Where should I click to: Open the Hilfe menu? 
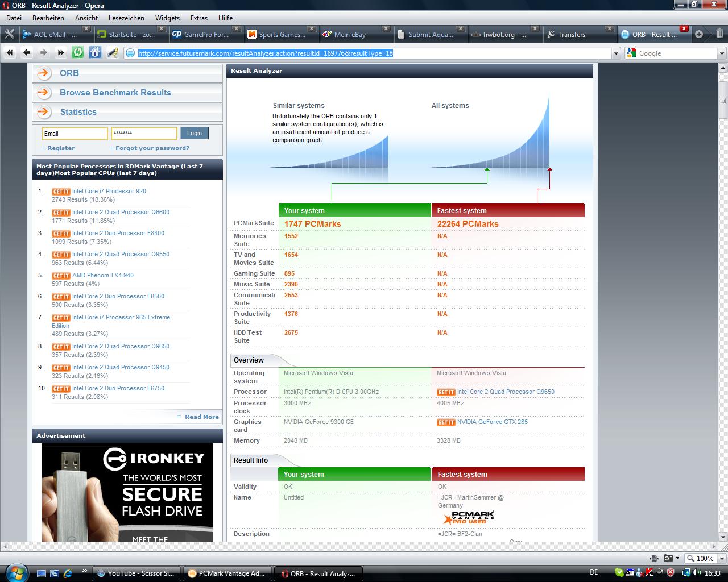(225, 18)
